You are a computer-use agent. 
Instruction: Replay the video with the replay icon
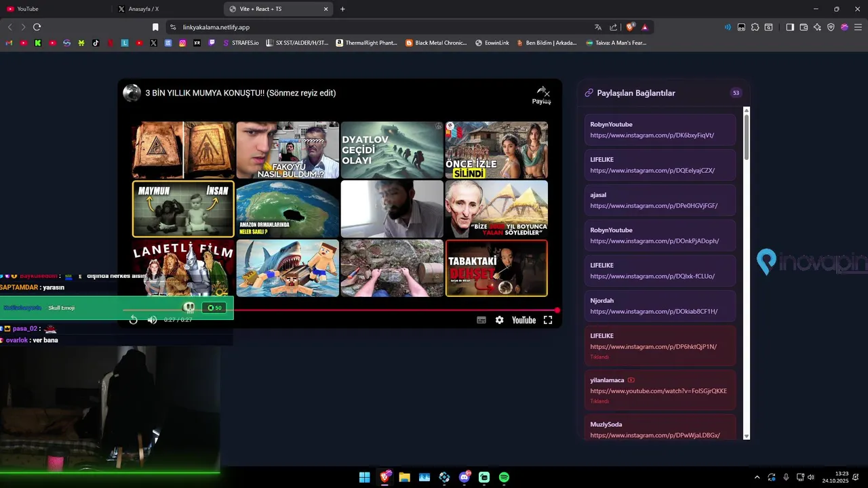(x=134, y=320)
